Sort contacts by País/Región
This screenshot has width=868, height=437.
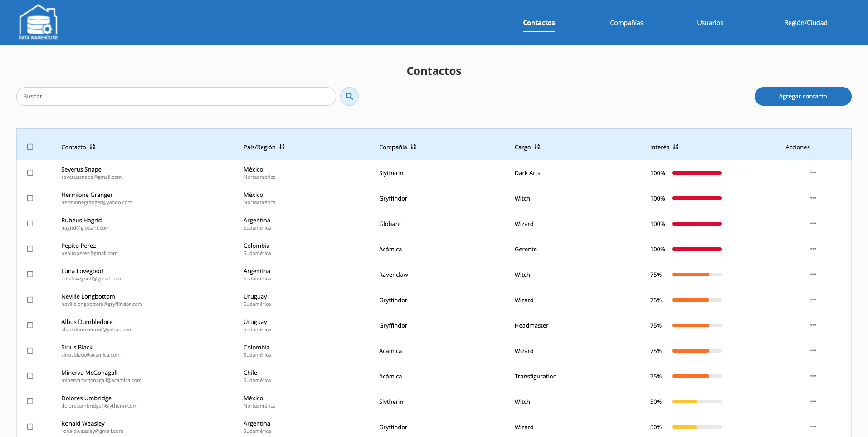tap(282, 147)
